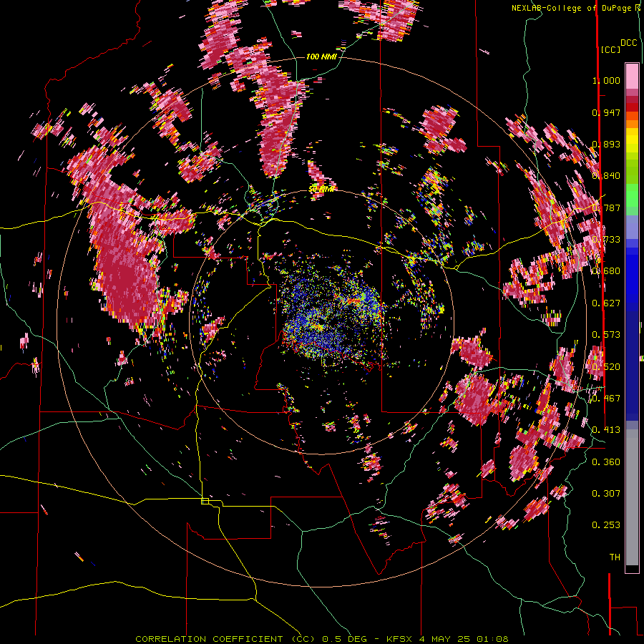
Task: Click the 0.573 legend value
Action: coord(606,335)
